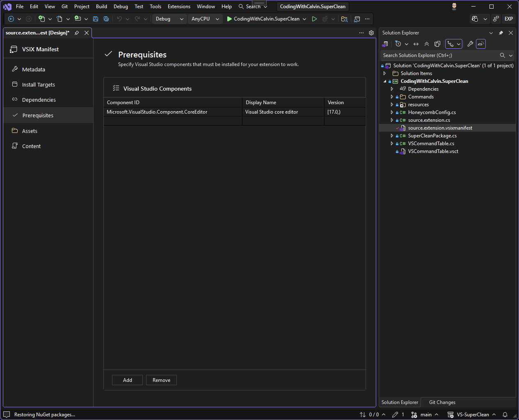Switch views icon in Solution Explorer toolbar
This screenshot has width=519, height=420.
click(x=385, y=44)
